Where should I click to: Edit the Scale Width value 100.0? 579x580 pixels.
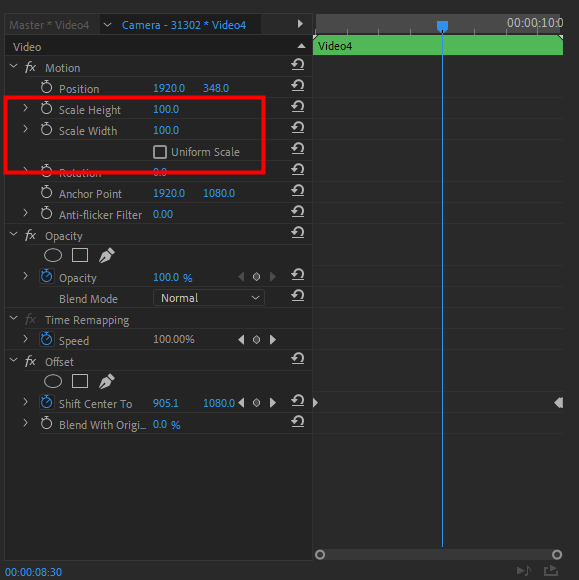[x=166, y=130]
